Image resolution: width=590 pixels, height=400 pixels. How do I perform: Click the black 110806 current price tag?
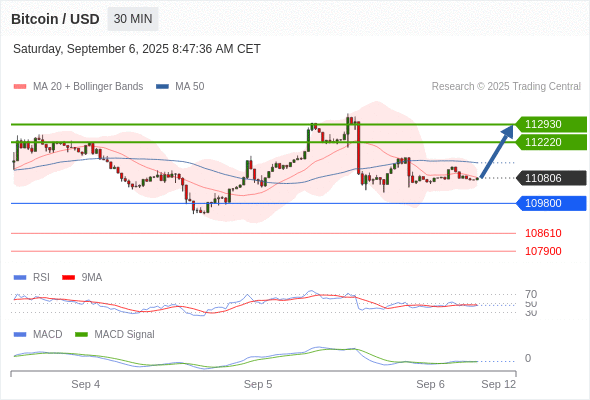[551, 178]
